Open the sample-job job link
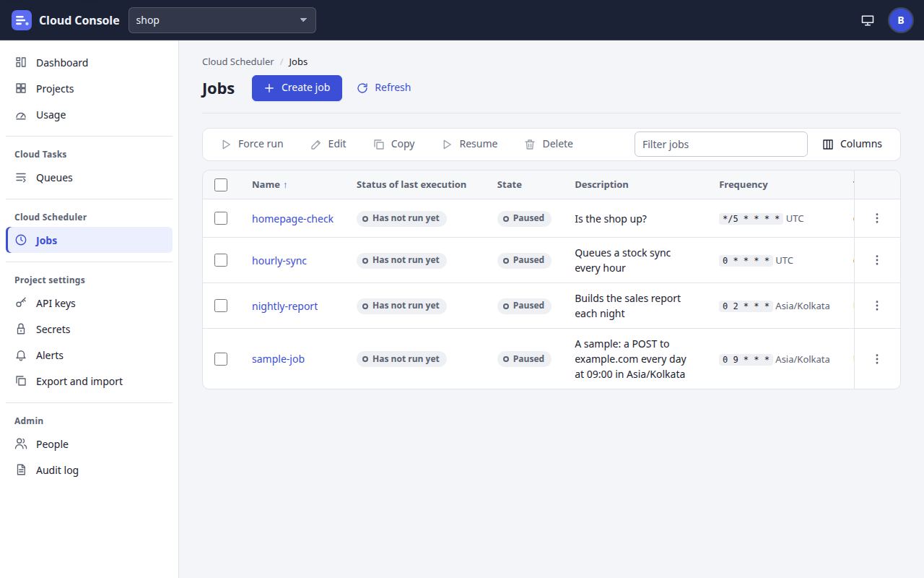Image resolution: width=924 pixels, height=578 pixels. pyautogui.click(x=278, y=359)
